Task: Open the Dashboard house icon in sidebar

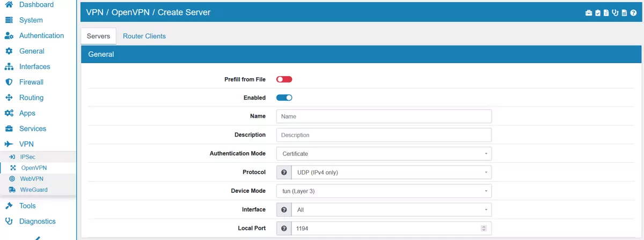Action: (x=9, y=4)
